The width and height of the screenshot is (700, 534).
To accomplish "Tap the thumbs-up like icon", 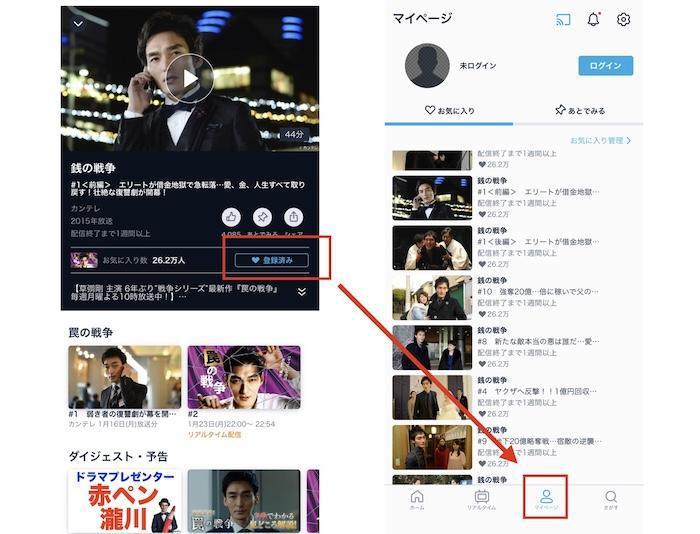I will pos(231,217).
